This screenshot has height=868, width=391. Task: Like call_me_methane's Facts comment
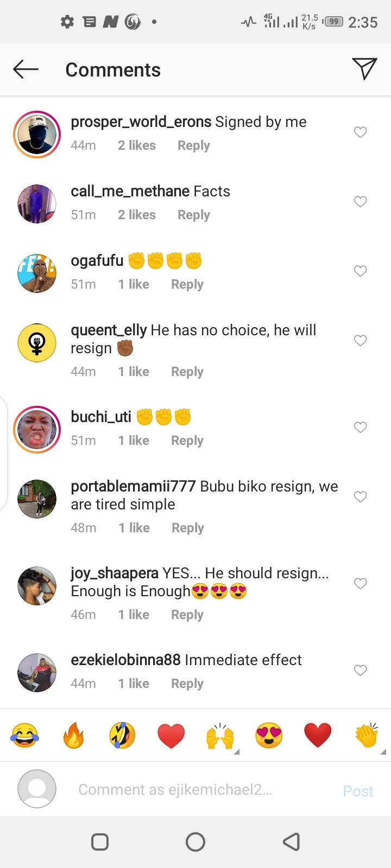pos(360,202)
